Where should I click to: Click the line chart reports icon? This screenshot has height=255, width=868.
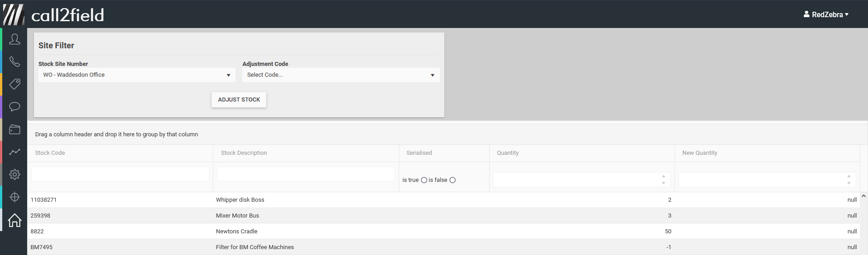(x=14, y=152)
